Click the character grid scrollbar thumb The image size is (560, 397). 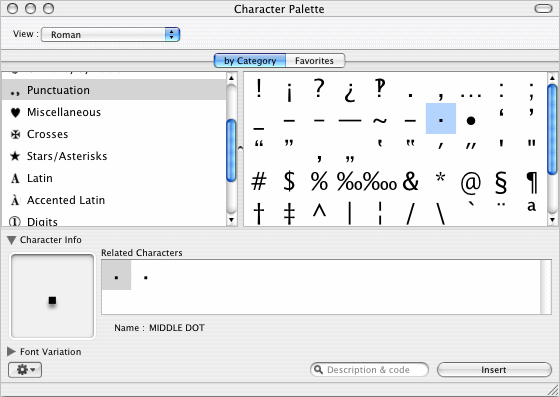coord(552,129)
